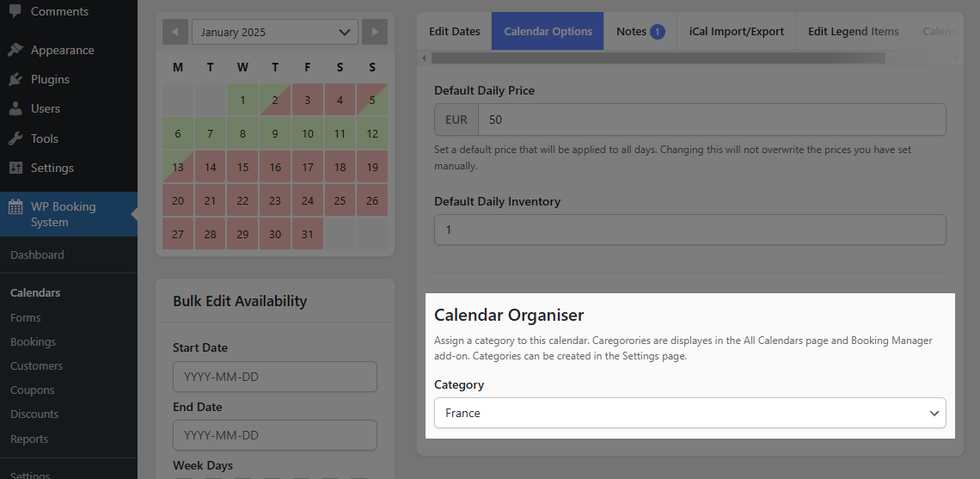Click the Tools wrench icon
The height and width of the screenshot is (479, 980).
(x=15, y=138)
